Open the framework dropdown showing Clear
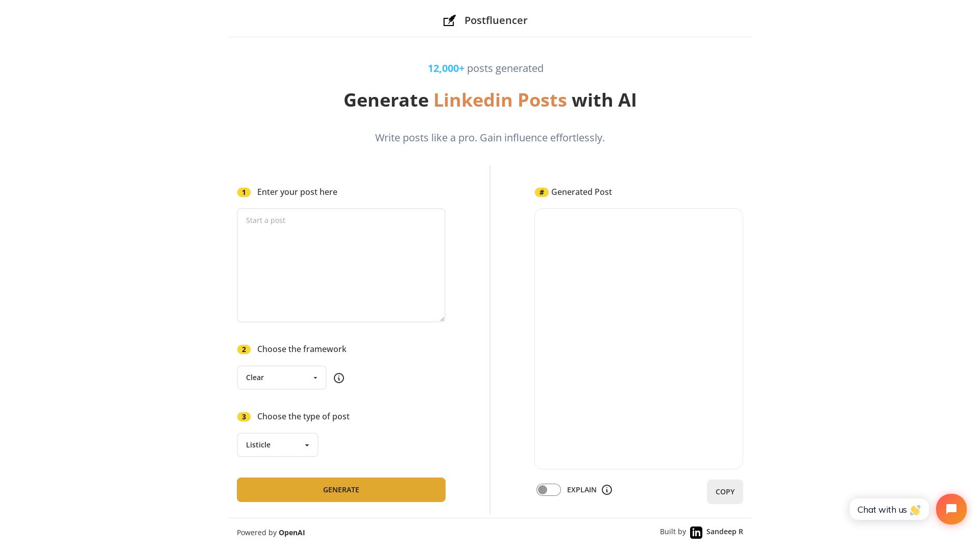Viewport: 980px width, 551px height. [281, 378]
